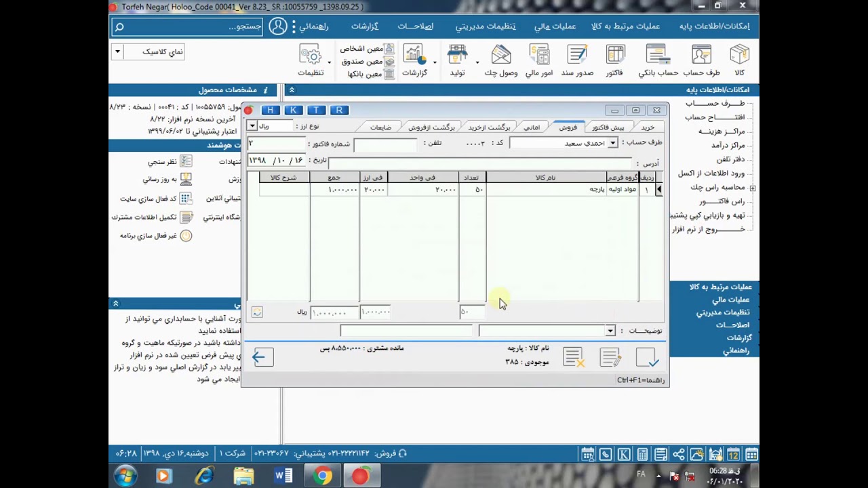Select the فروش tab
This screenshot has width=868, height=488.
click(x=568, y=127)
